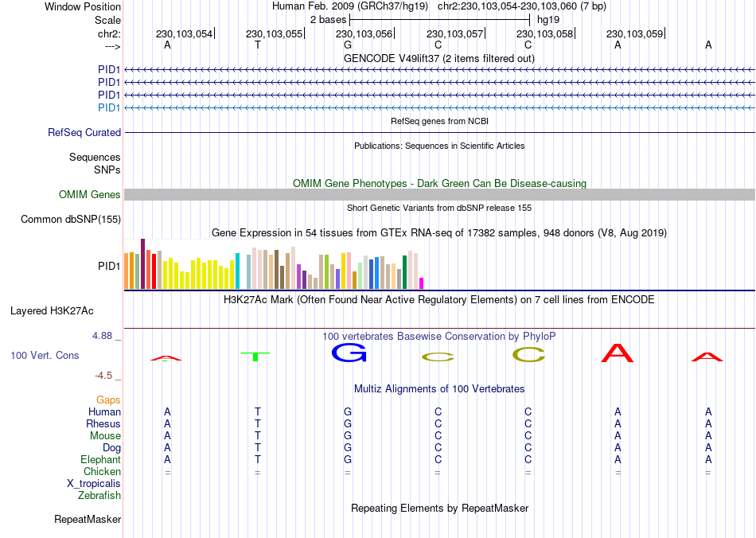This screenshot has width=756, height=538.
Task: Open Short Genetic Variants from dbSNP title
Action: point(439,208)
